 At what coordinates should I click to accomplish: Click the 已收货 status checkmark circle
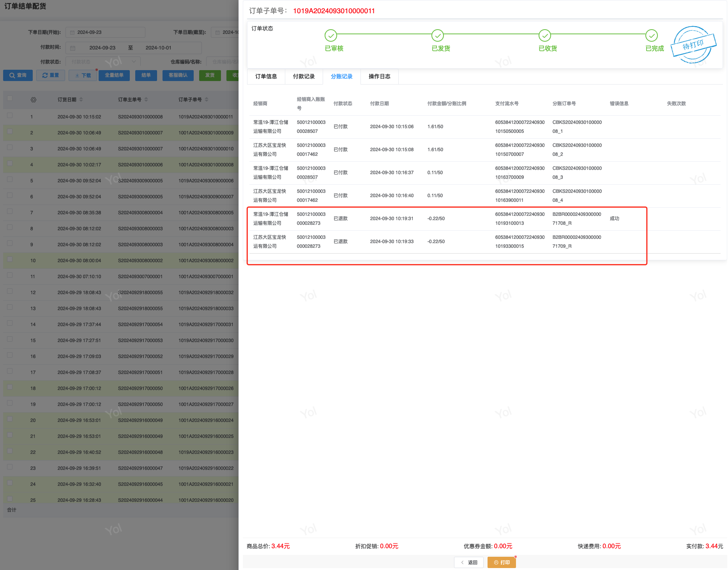[544, 35]
